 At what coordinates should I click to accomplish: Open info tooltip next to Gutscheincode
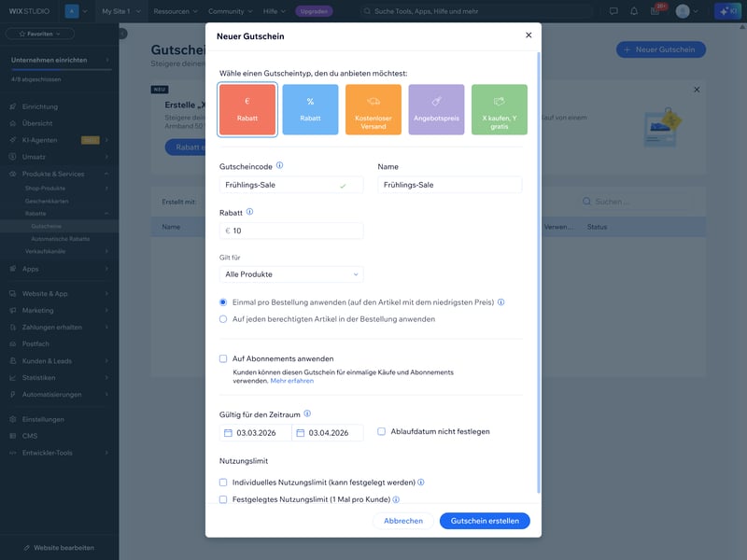279,166
